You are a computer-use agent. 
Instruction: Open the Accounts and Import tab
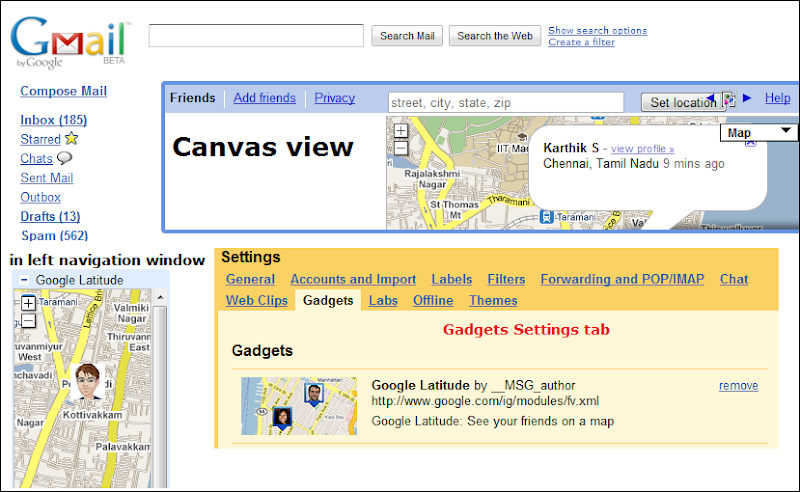coord(353,279)
